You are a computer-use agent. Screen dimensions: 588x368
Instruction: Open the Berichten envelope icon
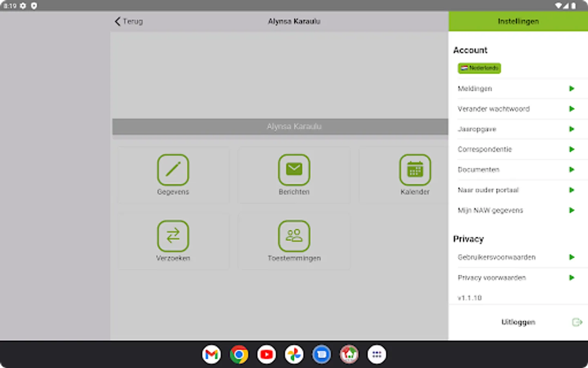point(294,169)
